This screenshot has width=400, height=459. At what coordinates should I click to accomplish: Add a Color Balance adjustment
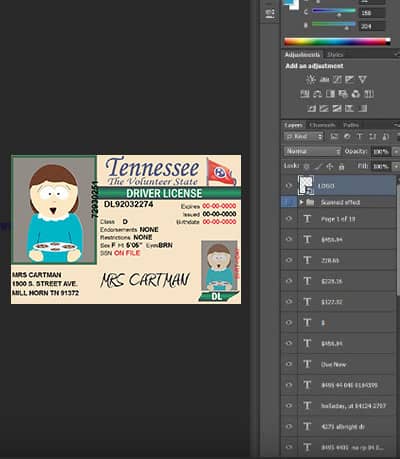click(x=317, y=94)
